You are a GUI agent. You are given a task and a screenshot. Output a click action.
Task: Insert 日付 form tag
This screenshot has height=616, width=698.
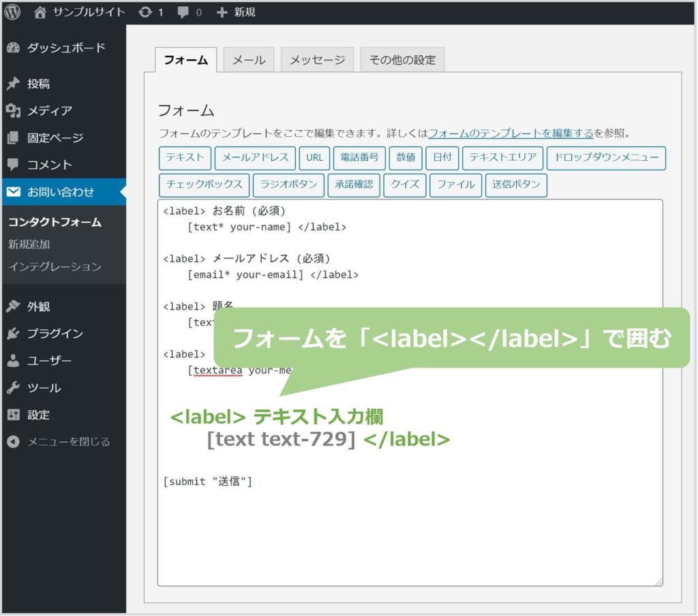point(442,157)
